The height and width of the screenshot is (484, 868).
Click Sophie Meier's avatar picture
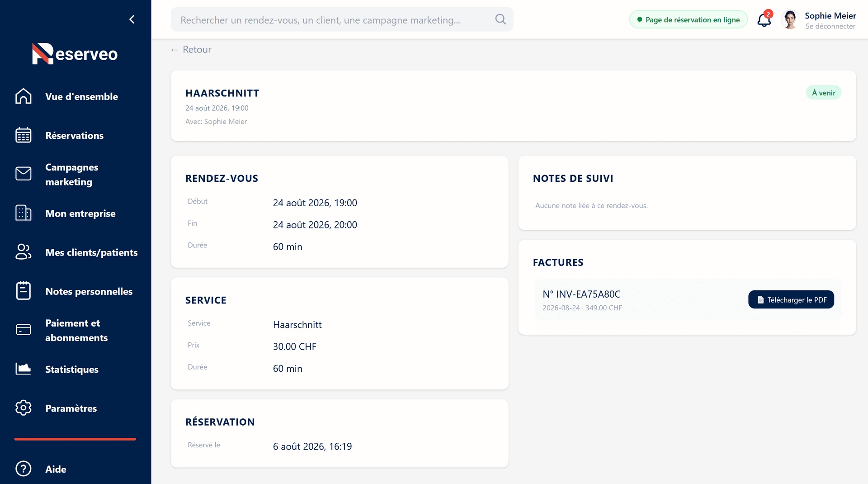tap(790, 19)
